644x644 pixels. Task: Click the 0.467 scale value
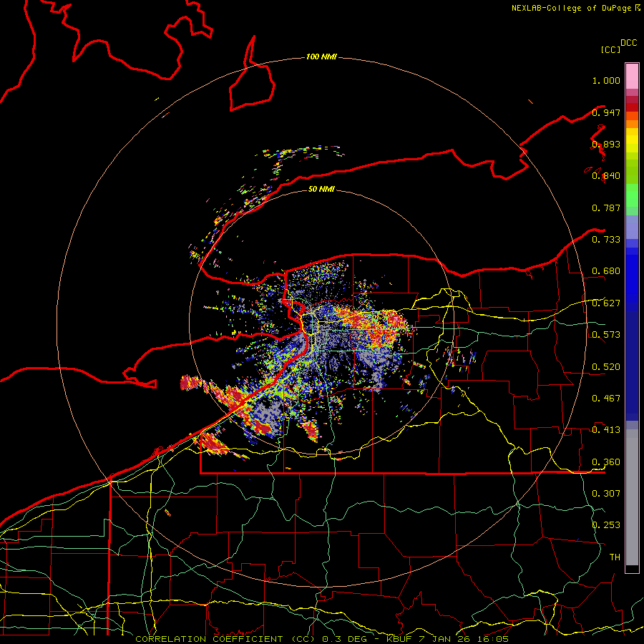[606, 399]
